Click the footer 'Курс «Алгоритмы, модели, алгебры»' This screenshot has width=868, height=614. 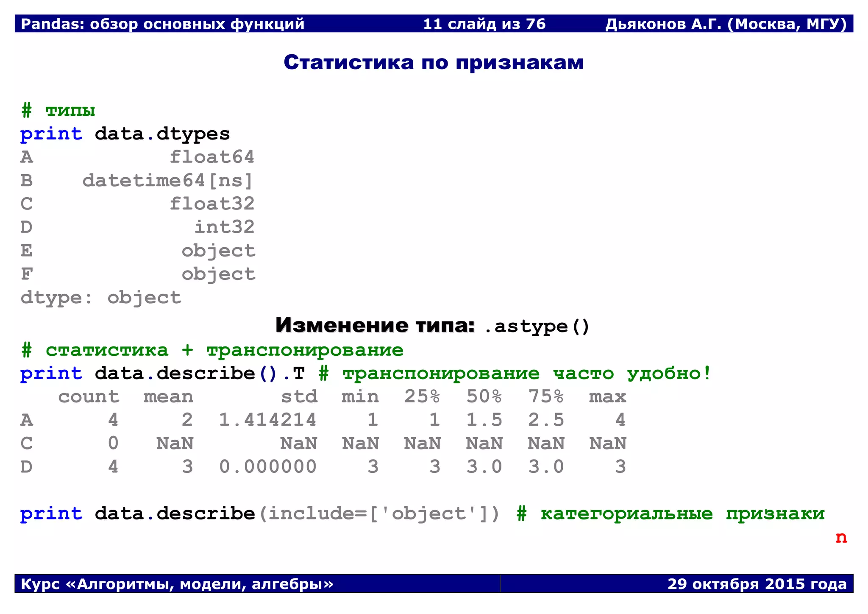[x=177, y=584]
